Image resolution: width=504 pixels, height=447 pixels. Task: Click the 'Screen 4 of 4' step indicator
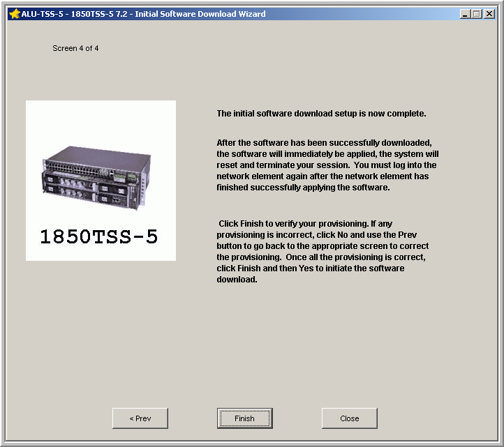coord(75,49)
